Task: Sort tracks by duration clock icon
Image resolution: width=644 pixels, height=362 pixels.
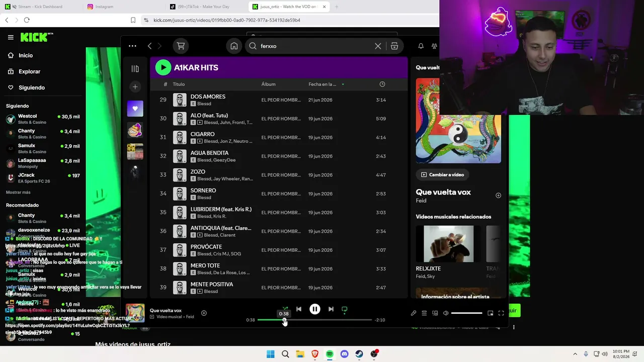Action: click(382, 84)
